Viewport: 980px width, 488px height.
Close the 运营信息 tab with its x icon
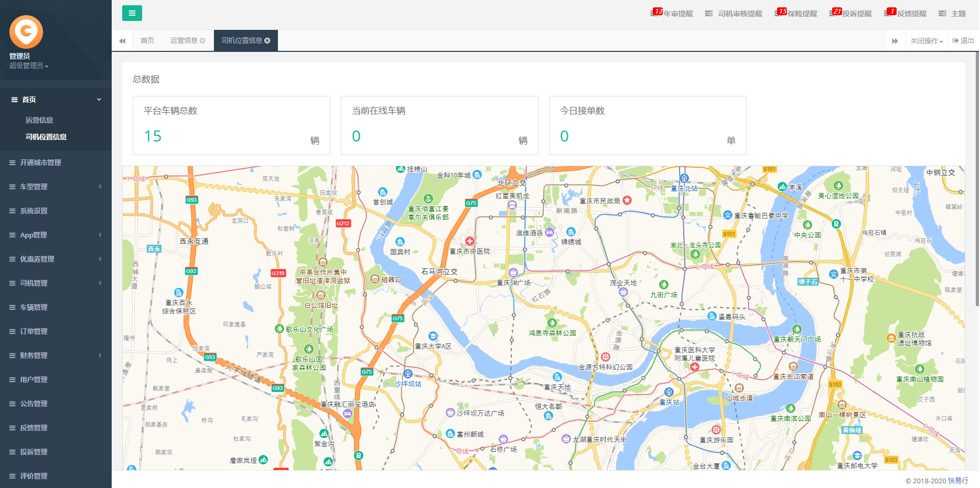coord(202,40)
